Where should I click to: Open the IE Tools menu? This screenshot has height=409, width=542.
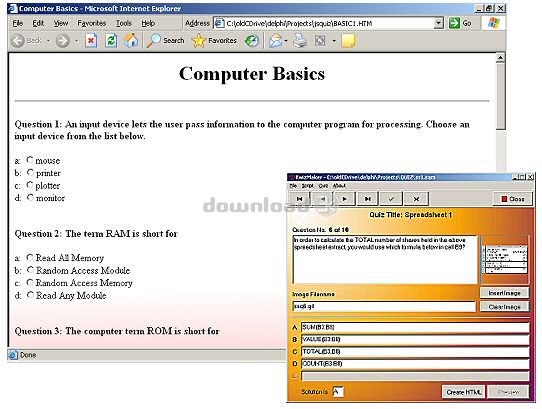(x=123, y=23)
